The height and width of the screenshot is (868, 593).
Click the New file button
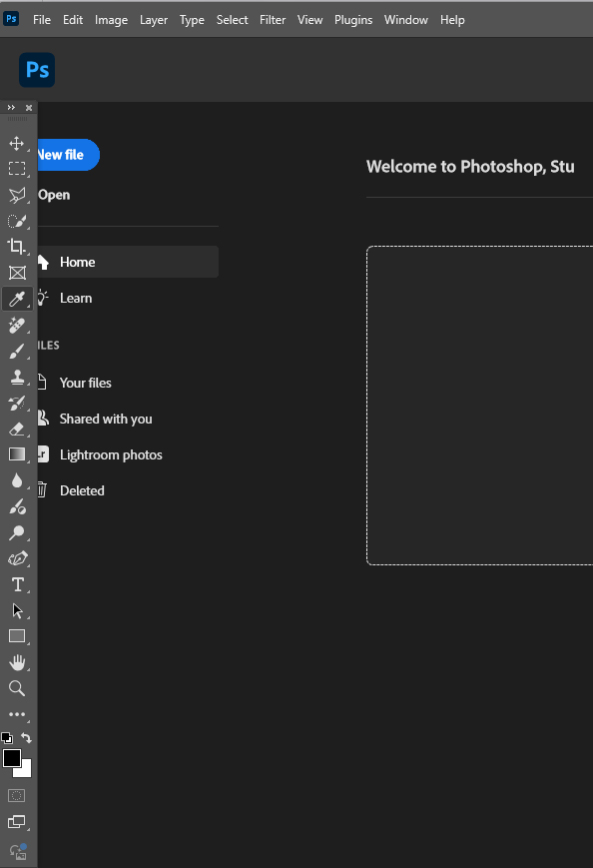coord(62,155)
